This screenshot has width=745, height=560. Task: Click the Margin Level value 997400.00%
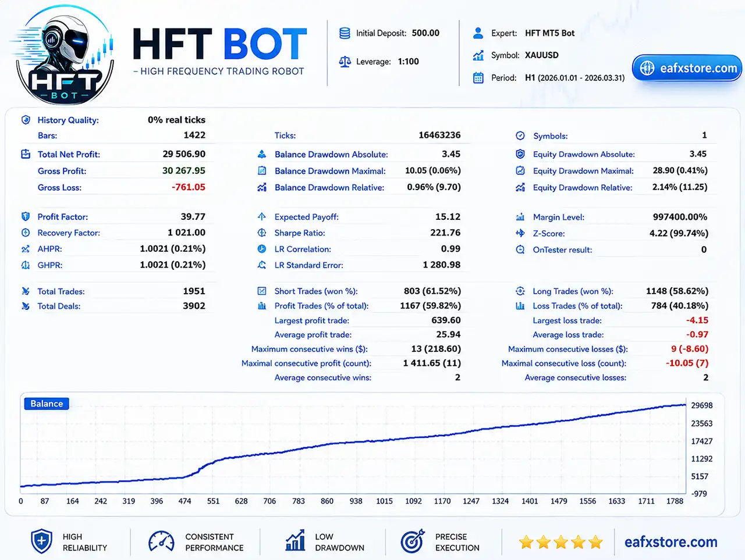tap(680, 217)
